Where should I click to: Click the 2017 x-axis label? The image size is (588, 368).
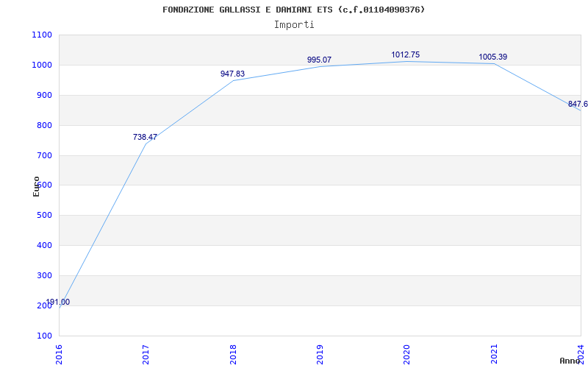pos(146,354)
